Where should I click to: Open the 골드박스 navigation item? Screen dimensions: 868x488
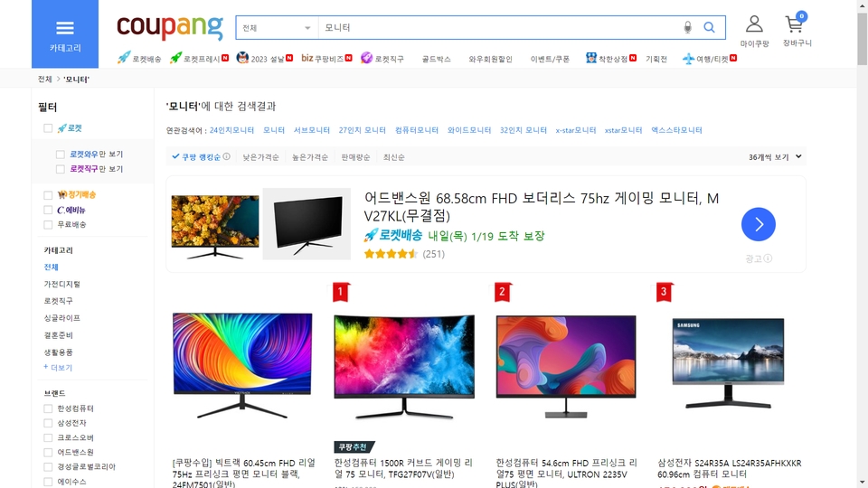(436, 59)
